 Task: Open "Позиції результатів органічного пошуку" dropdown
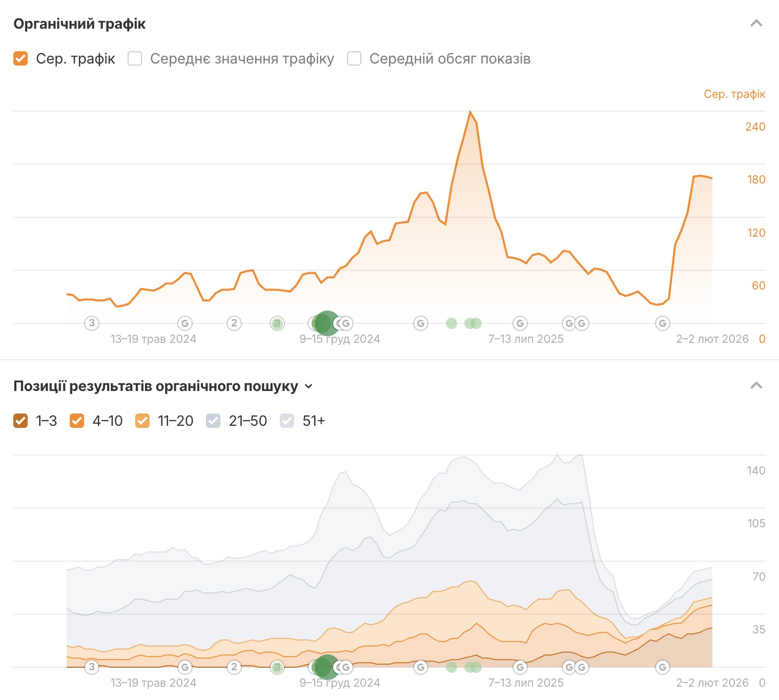pos(309,386)
